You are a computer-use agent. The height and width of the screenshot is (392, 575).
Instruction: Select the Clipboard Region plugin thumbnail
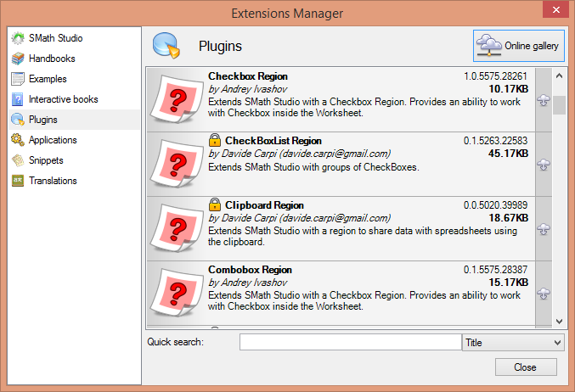click(x=176, y=229)
